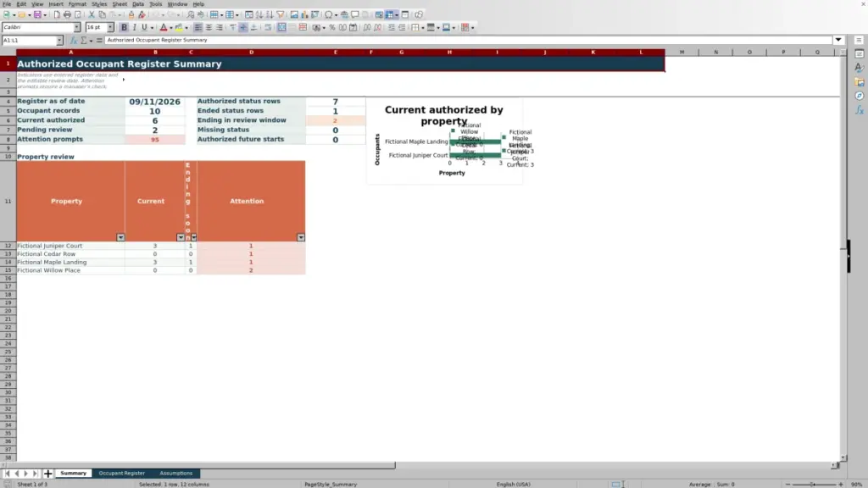
Task: Click the formula input line
Action: point(468,41)
